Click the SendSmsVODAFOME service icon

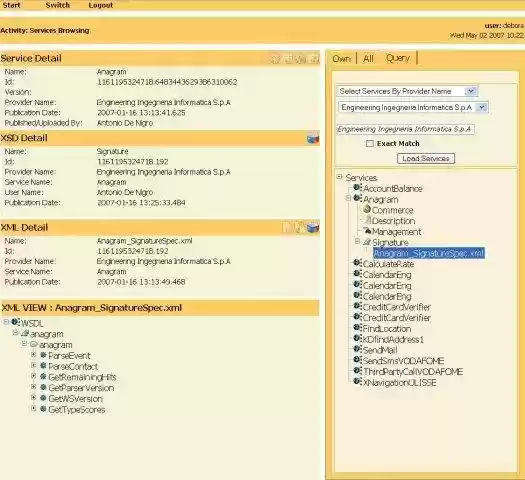(357, 360)
